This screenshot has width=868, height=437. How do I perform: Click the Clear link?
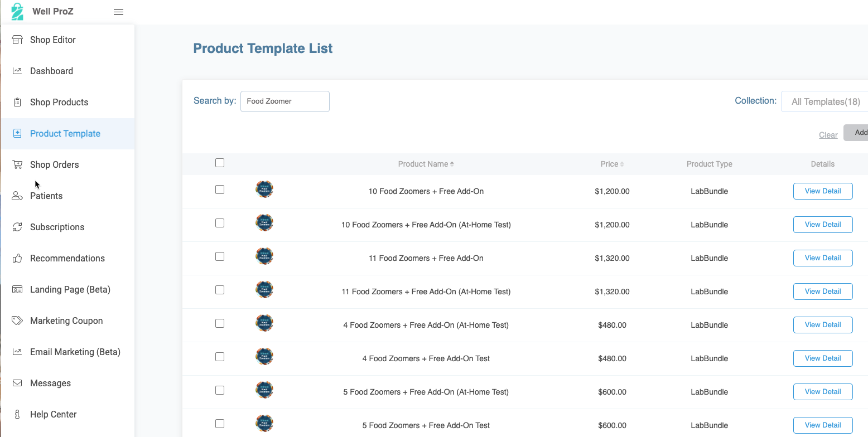coord(828,135)
